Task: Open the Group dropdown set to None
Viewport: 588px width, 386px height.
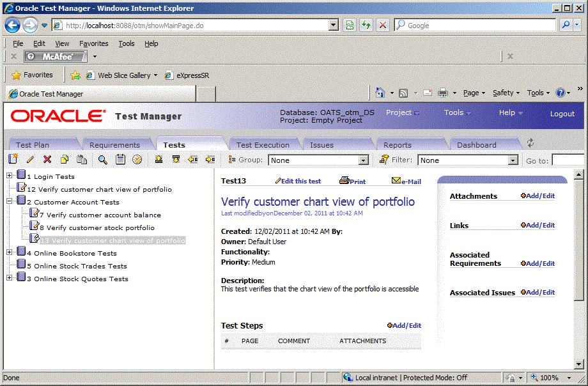Action: [x=319, y=160]
